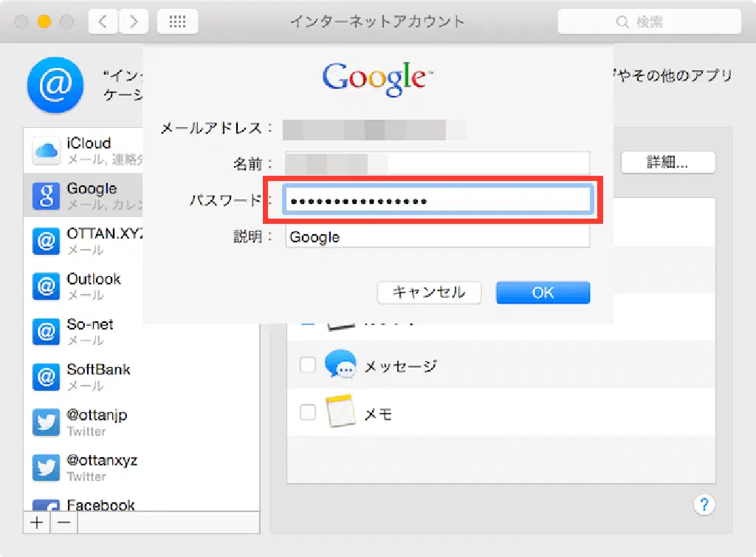
Task: Enable the メモ checkbox
Action: 308,412
